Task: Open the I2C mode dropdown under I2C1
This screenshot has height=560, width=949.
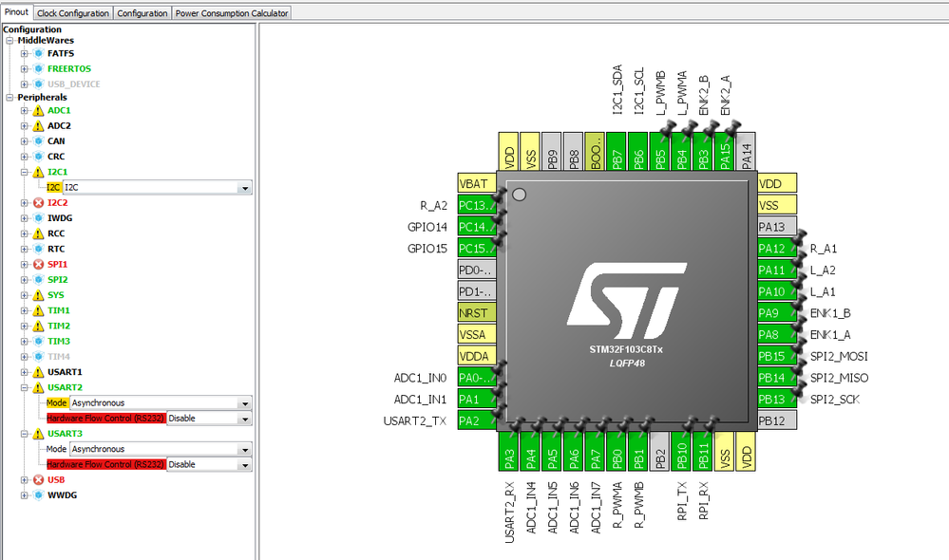Action: point(244,188)
